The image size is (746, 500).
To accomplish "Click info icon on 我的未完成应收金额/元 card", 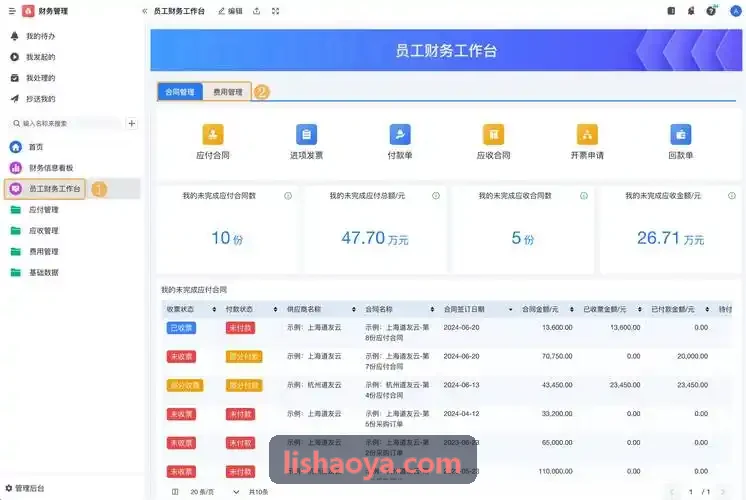I will (732, 196).
